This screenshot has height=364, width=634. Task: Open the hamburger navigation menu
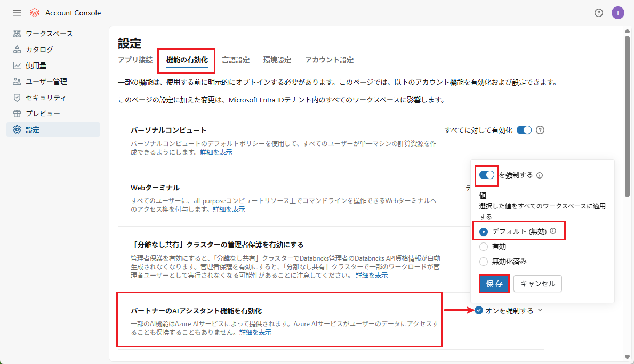pos(17,13)
